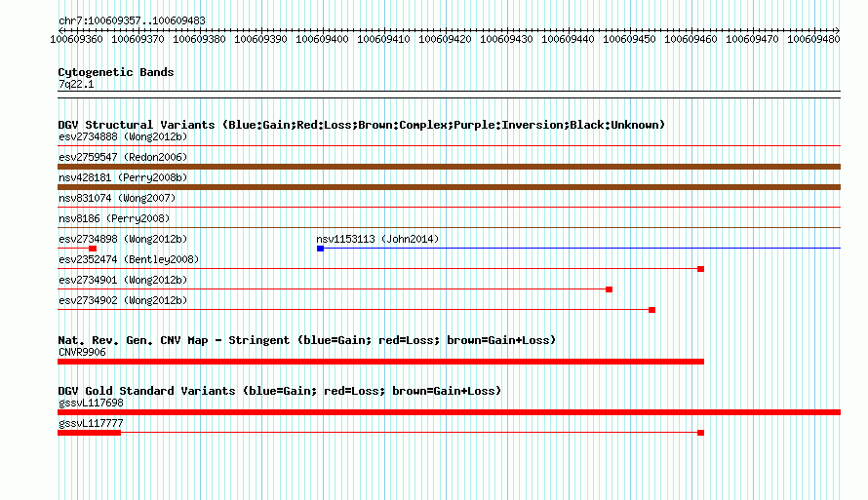868x500 pixels.
Task: Select variant label esv2734898 (Wong2012b)
Action: click(x=123, y=239)
